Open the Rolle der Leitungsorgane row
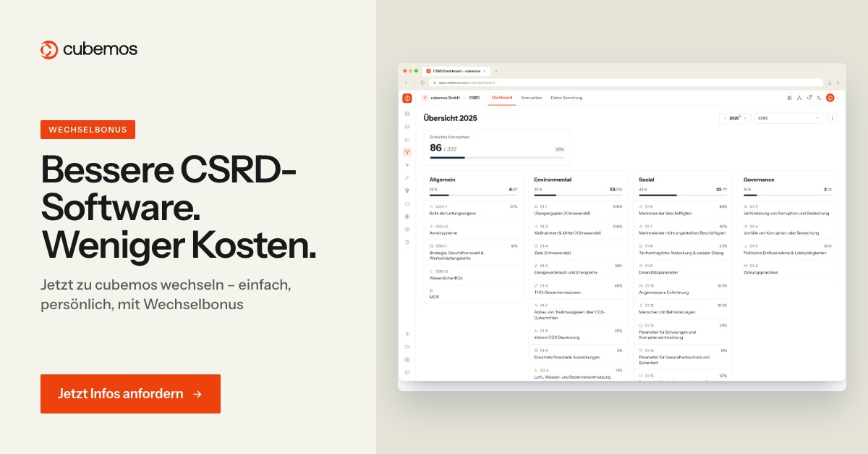Viewport: 868px width, 454px height. click(474, 210)
